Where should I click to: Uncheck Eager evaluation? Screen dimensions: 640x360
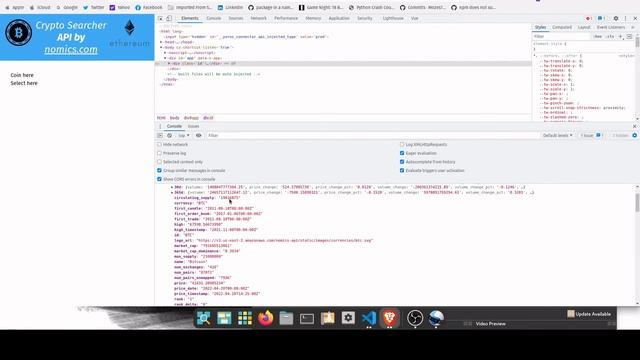coord(402,153)
